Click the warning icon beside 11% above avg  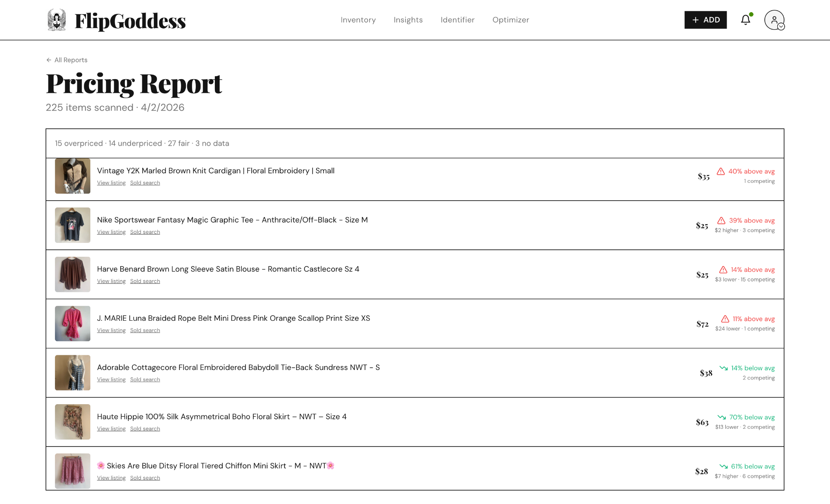725,319
